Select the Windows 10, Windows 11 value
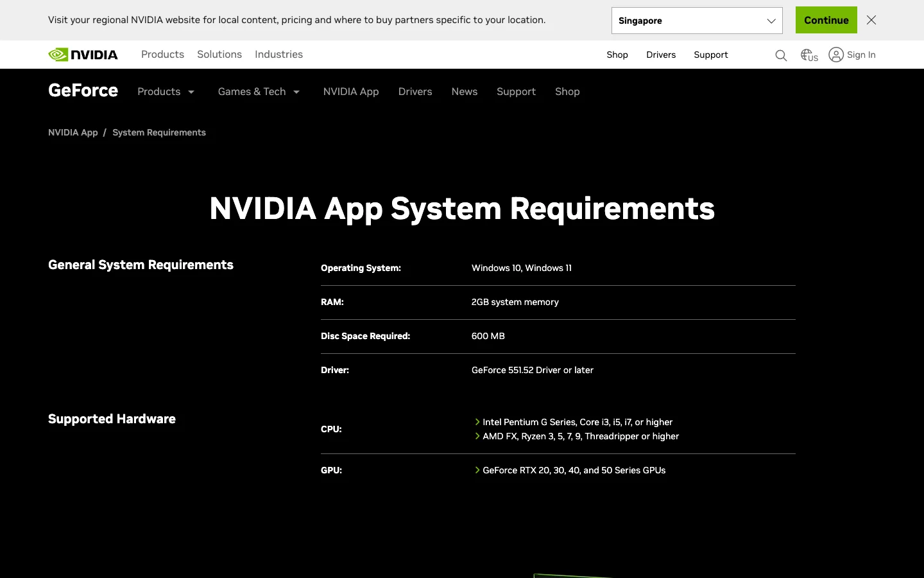This screenshot has height=578, width=924. pyautogui.click(x=522, y=268)
